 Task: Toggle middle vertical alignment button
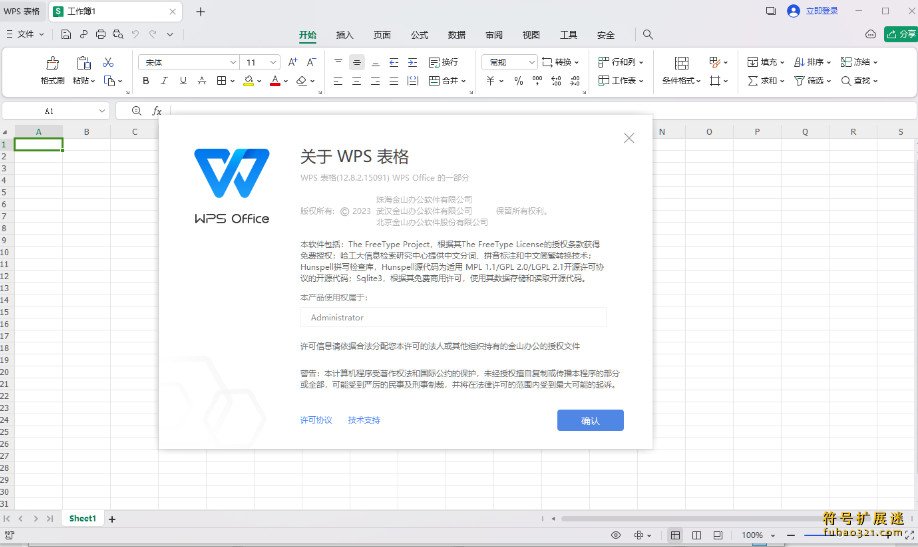(x=357, y=62)
